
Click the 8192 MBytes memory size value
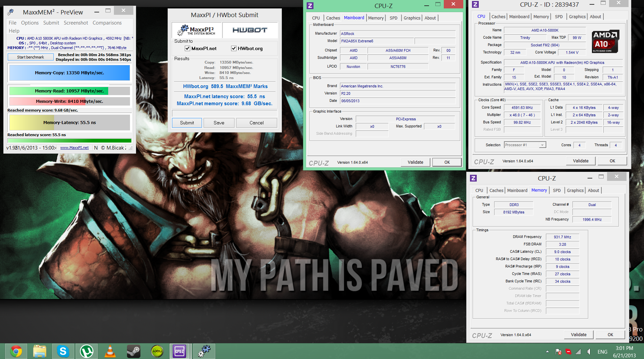(514, 212)
